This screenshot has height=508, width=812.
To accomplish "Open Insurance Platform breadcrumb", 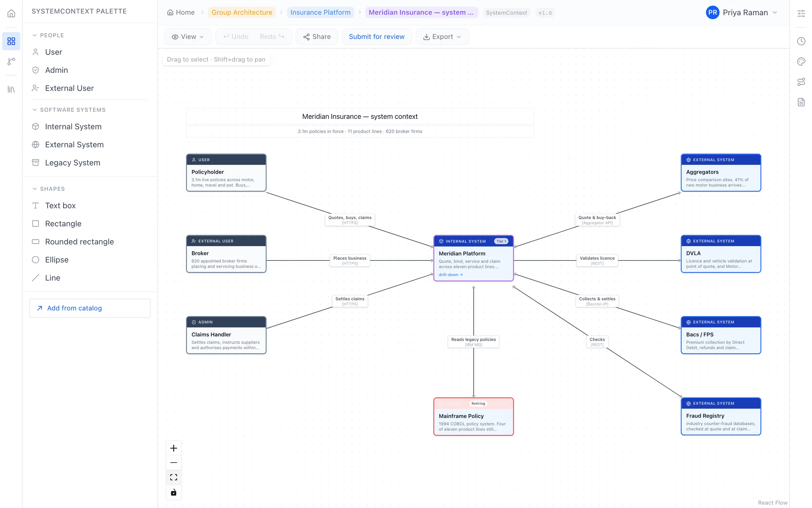I will (x=320, y=13).
